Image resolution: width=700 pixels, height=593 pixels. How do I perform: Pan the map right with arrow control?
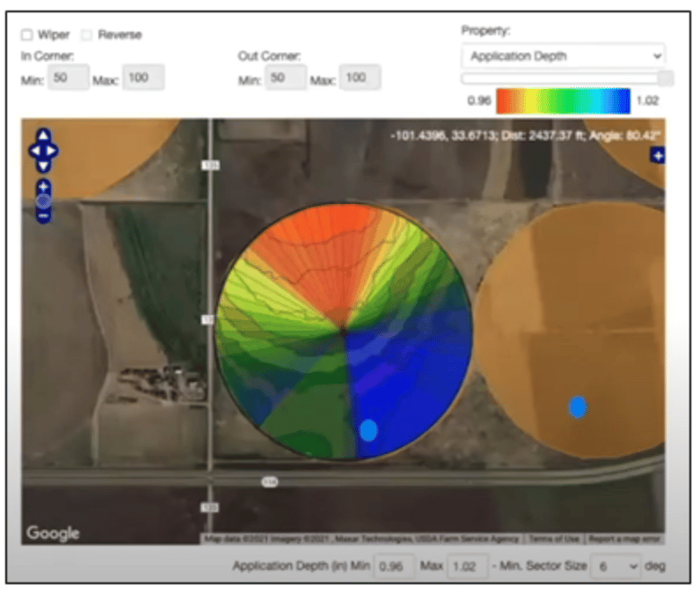pyautogui.click(x=53, y=151)
